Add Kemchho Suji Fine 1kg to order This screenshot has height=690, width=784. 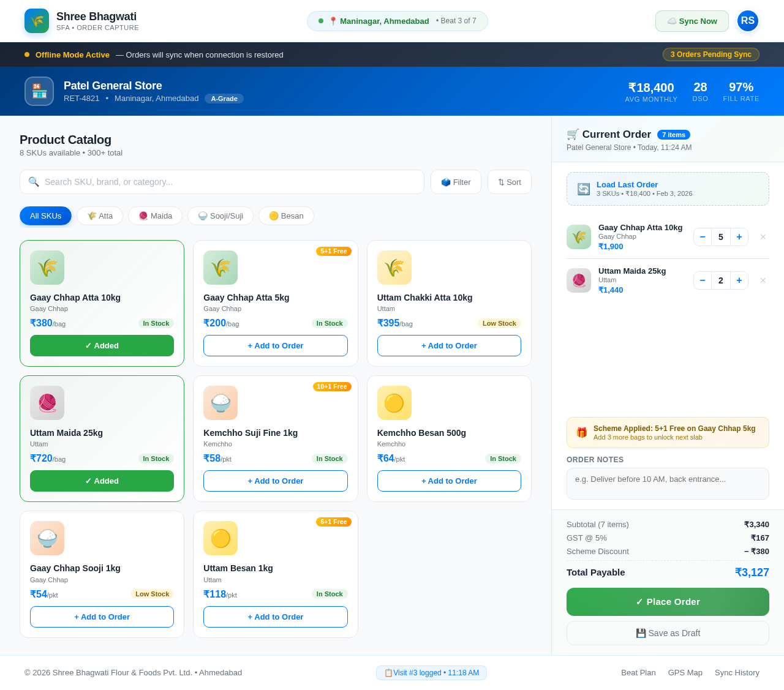(x=275, y=481)
